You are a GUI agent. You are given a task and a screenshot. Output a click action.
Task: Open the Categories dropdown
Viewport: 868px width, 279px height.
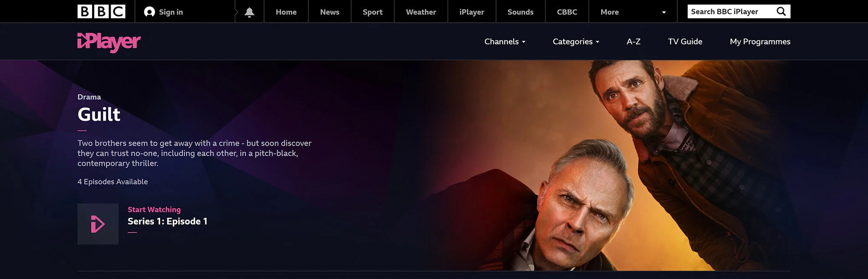point(576,42)
